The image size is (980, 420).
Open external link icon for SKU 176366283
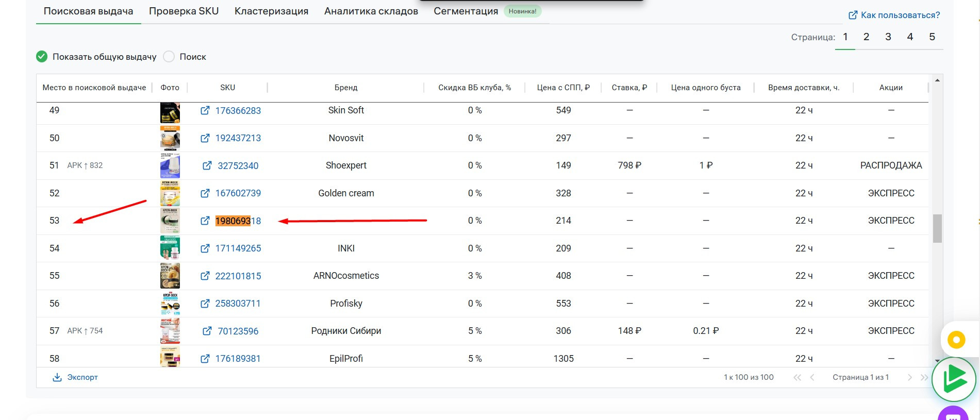tap(205, 110)
